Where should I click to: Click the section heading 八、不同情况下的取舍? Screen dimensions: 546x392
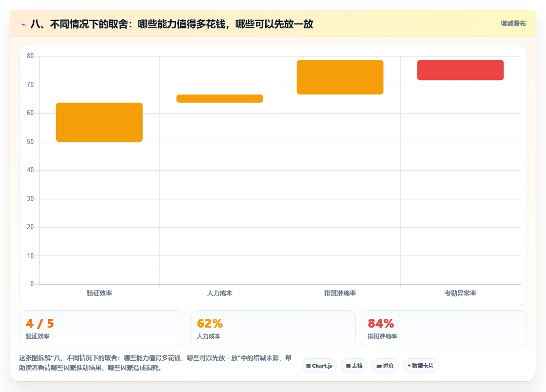click(172, 24)
